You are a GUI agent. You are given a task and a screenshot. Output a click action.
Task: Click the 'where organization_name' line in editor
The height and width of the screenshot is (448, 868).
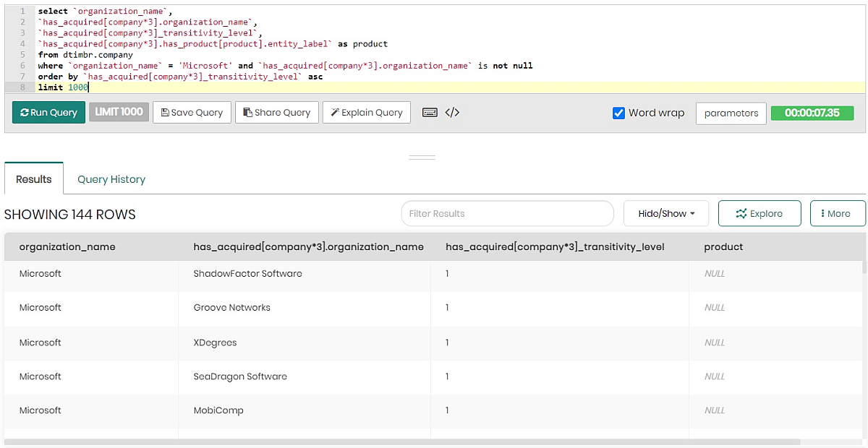[285, 66]
